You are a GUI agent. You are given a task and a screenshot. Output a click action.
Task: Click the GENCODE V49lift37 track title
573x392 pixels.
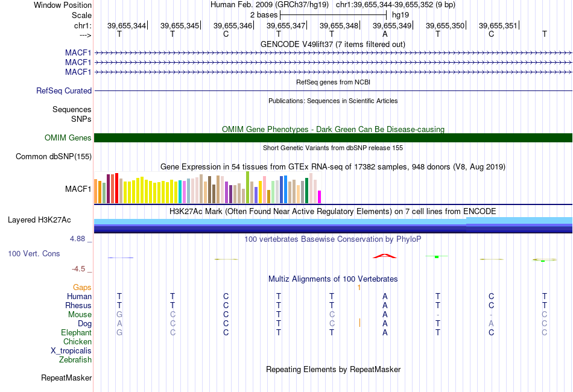coord(333,45)
